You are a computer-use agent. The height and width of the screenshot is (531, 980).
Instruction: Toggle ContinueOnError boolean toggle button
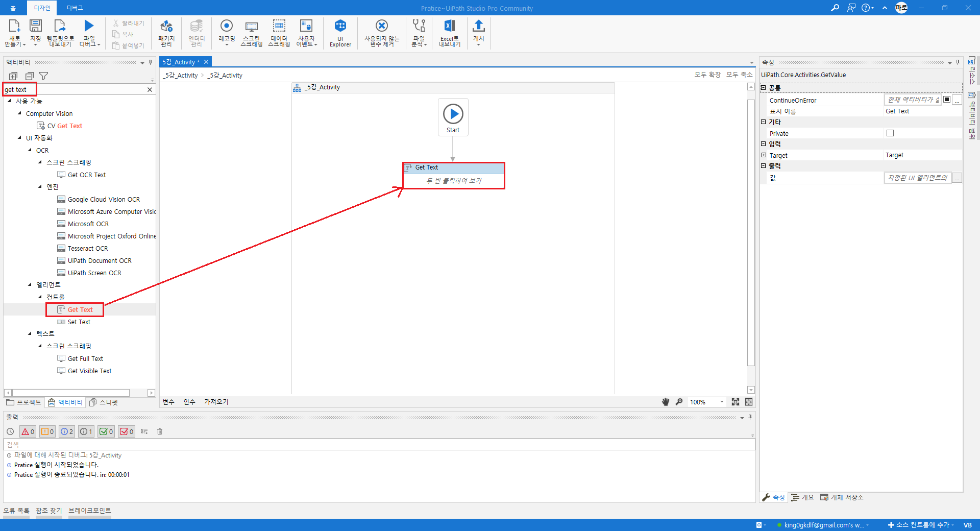click(947, 100)
